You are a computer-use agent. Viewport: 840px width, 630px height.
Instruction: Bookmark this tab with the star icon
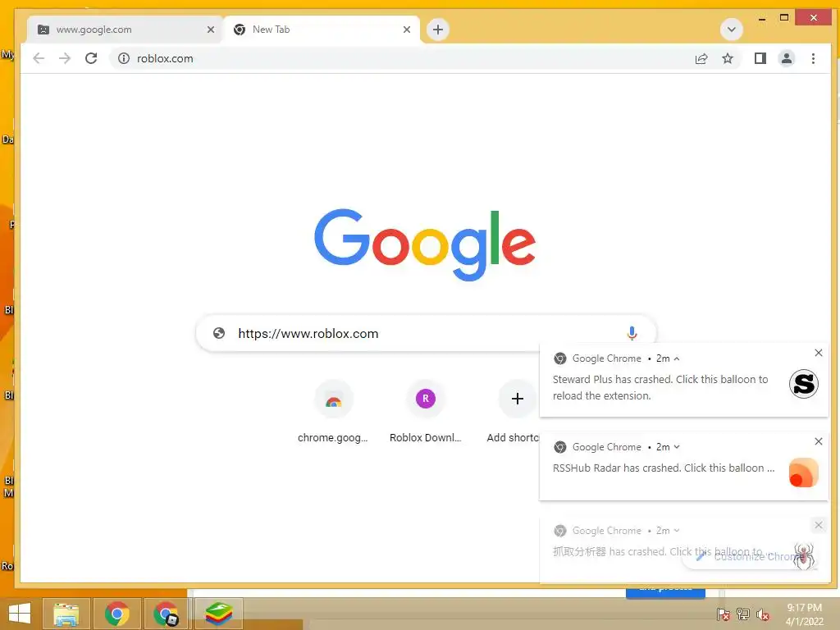click(728, 58)
